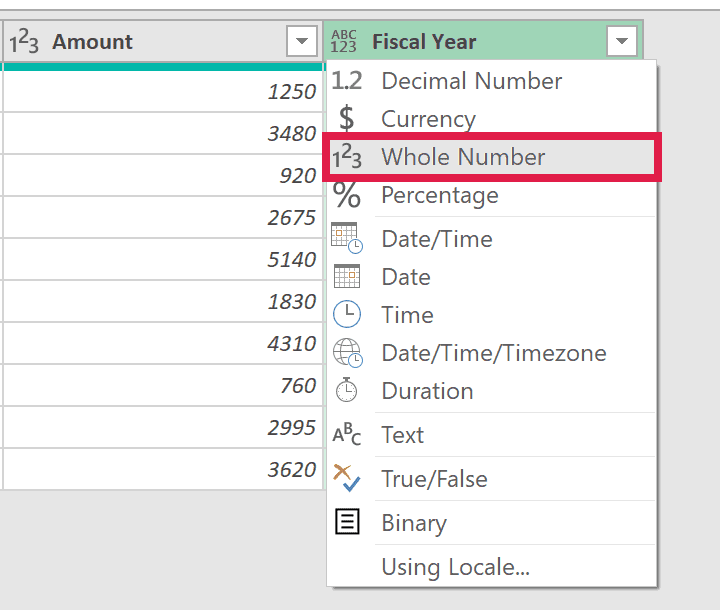Click the Fiscal Year ABC123 type icon
The width and height of the screenshot is (720, 610).
[x=344, y=41]
